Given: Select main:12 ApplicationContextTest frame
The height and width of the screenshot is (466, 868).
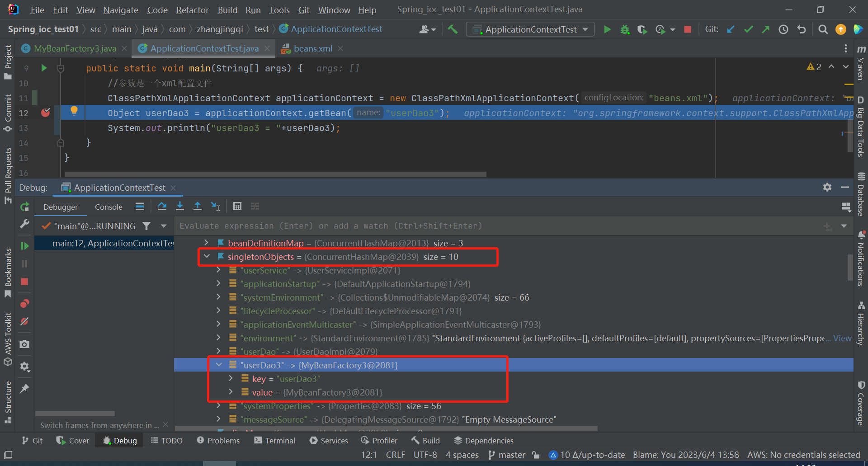Looking at the screenshot, I should tap(104, 243).
